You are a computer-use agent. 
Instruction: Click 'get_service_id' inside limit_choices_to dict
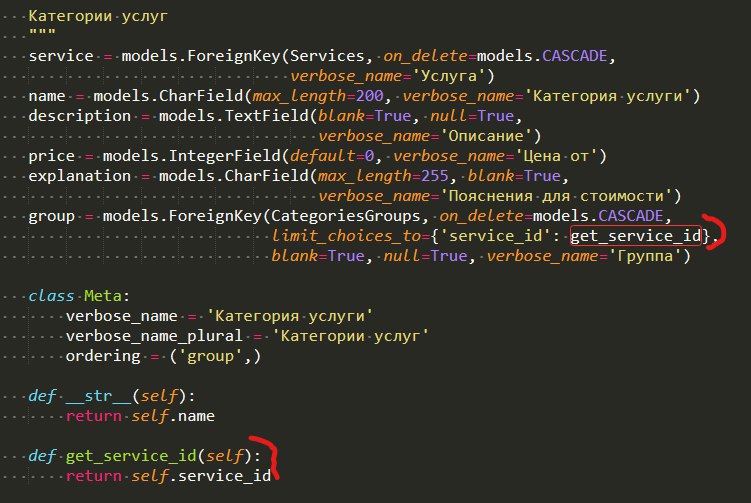636,236
